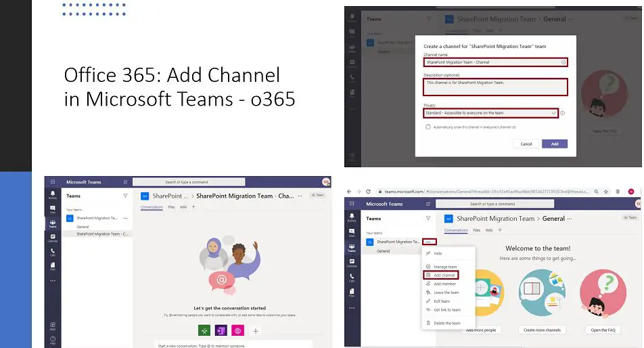Click Team button in channel-view header
The width and height of the screenshot is (644, 348).
[318, 195]
